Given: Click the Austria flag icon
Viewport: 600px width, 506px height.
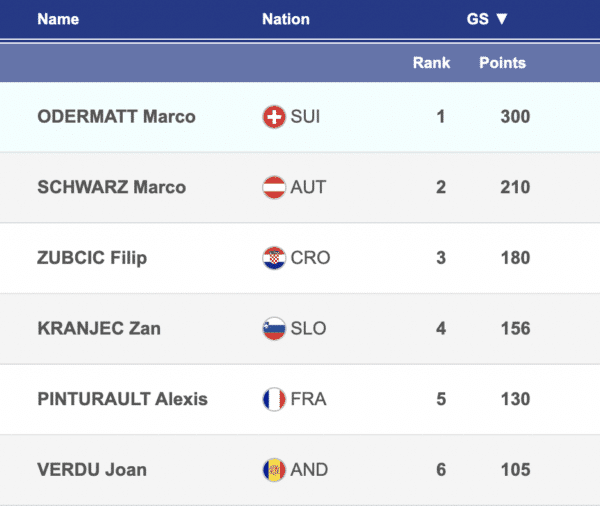Looking at the screenshot, I should (273, 187).
